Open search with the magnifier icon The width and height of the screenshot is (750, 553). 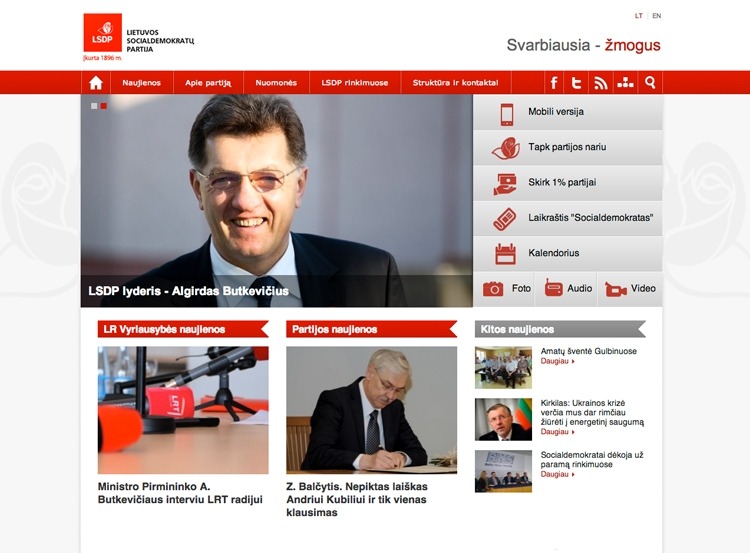tap(650, 83)
